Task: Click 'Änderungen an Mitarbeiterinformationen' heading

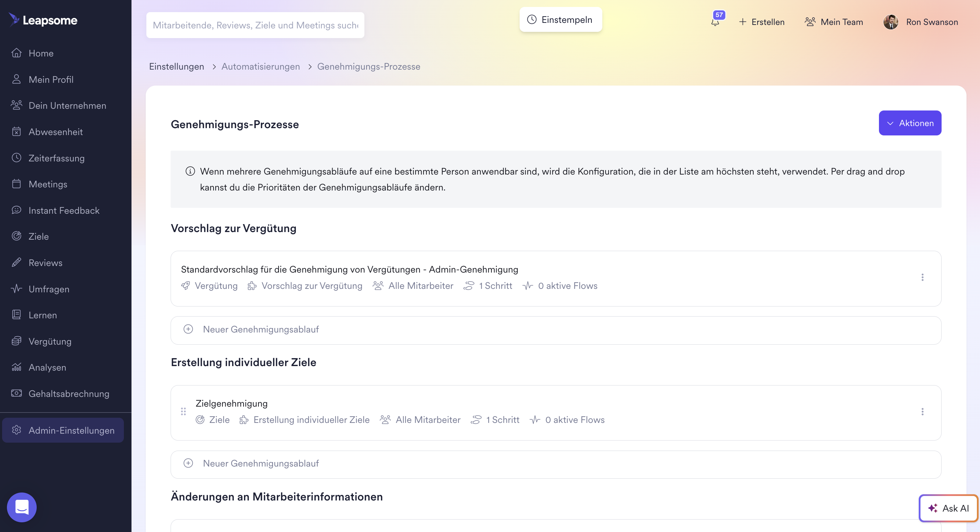Action: pyautogui.click(x=276, y=497)
